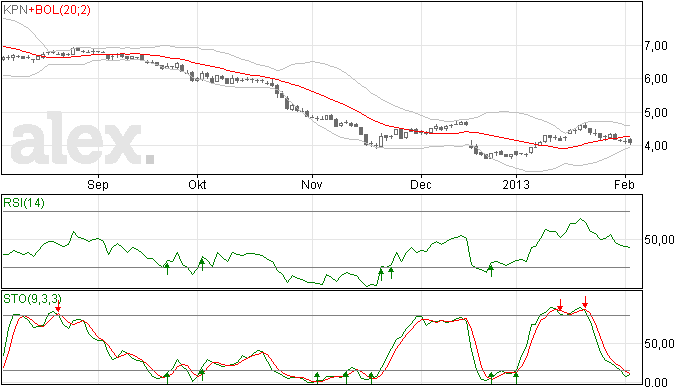This screenshot has width=690, height=387.
Task: Select the STO(9,3,3) indicator label
Action: [32, 299]
